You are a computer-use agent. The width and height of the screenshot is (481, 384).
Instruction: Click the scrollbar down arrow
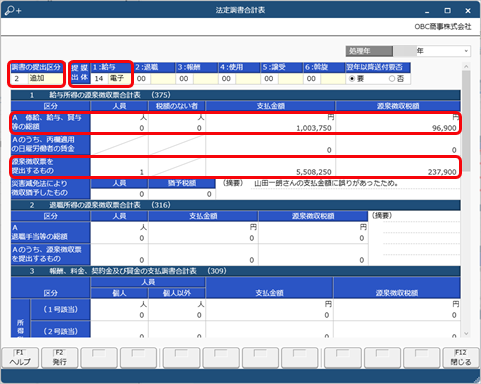(x=466, y=333)
